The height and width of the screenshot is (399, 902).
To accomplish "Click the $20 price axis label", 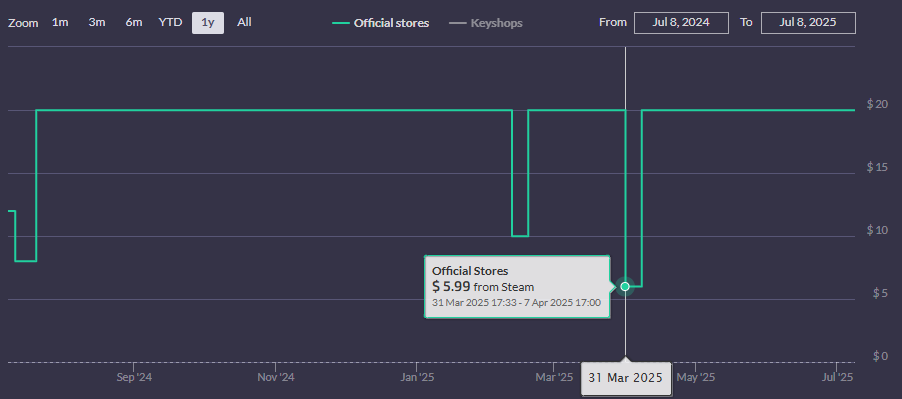I will tap(877, 104).
